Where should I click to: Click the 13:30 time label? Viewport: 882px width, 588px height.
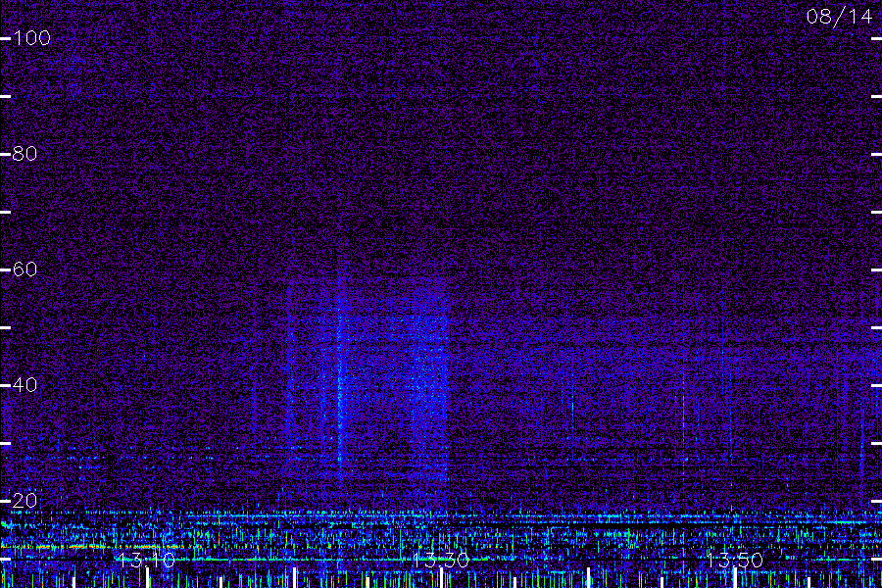point(441,561)
